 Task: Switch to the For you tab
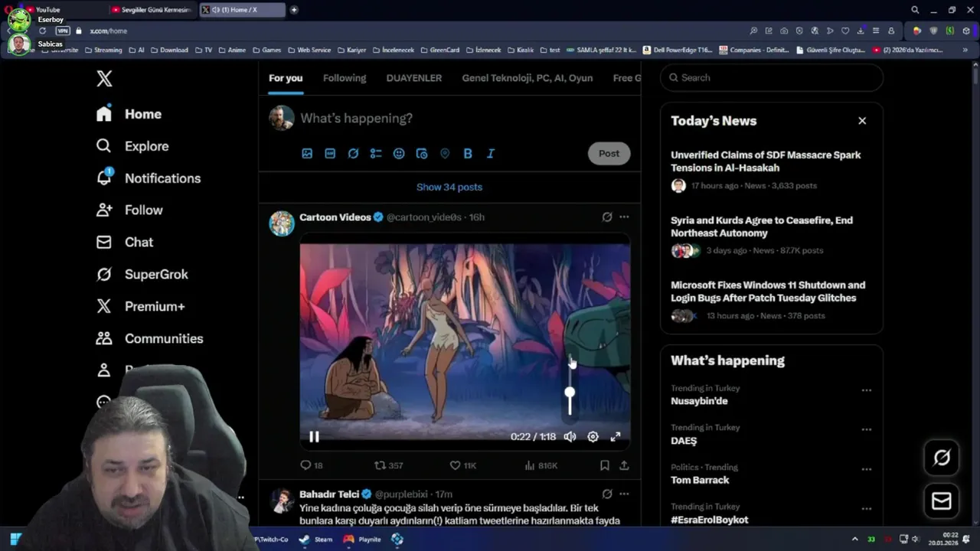point(286,78)
